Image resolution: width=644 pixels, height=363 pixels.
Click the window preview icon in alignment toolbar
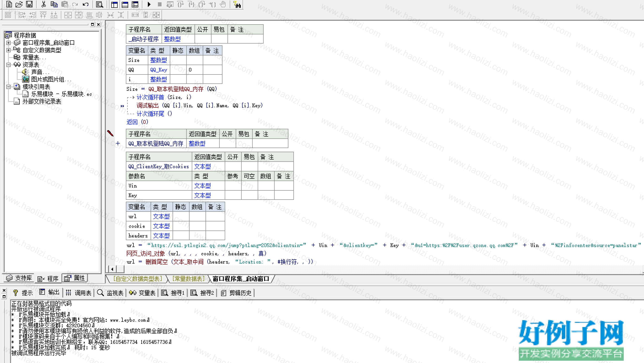click(8, 15)
